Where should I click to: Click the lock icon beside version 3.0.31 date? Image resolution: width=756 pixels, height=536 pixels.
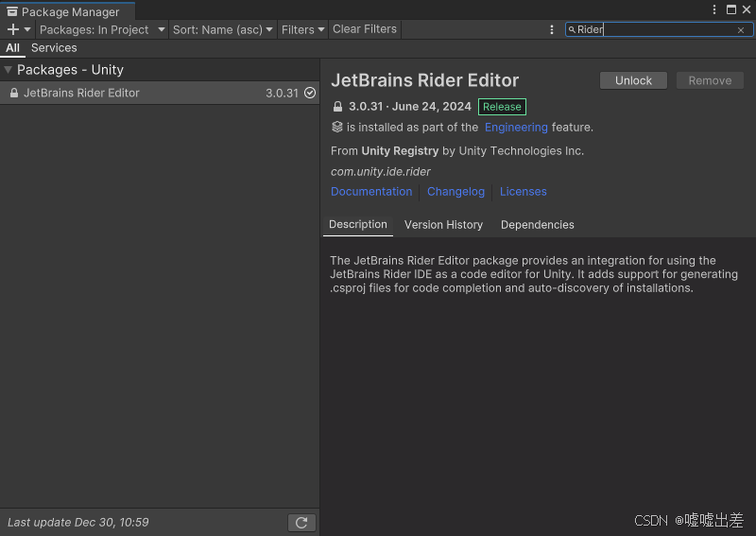(x=337, y=107)
